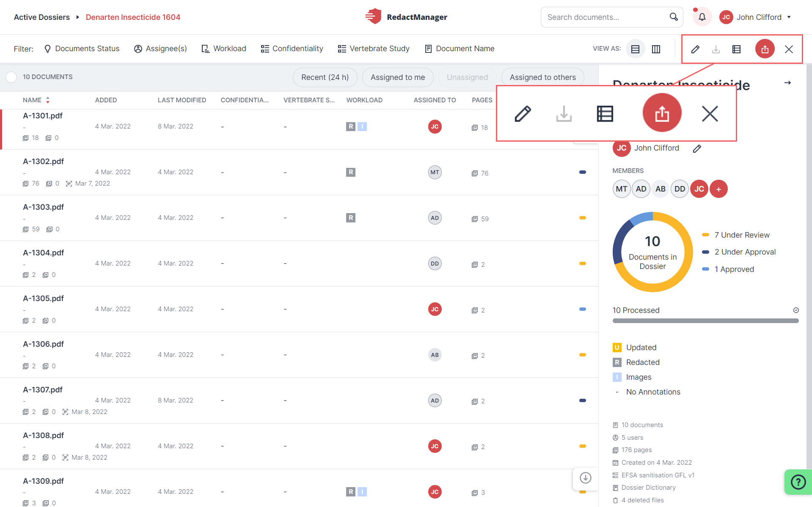Image resolution: width=812 pixels, height=507 pixels.
Task: Click the JC assignee avatar for A-1301.pdf
Action: click(x=435, y=126)
